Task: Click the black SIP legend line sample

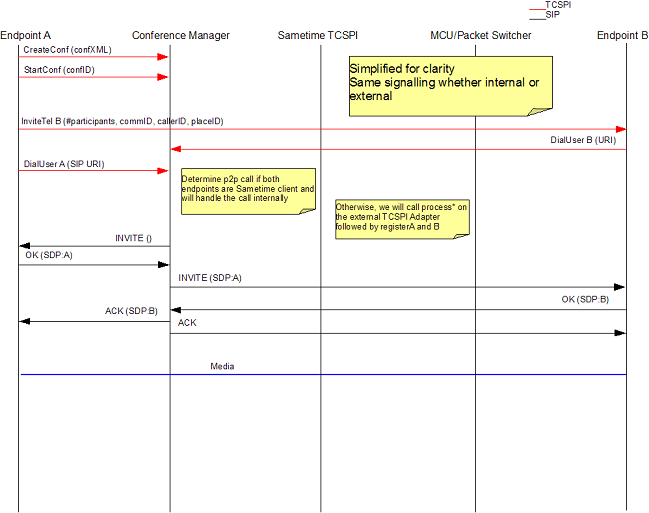Action: tap(537, 19)
